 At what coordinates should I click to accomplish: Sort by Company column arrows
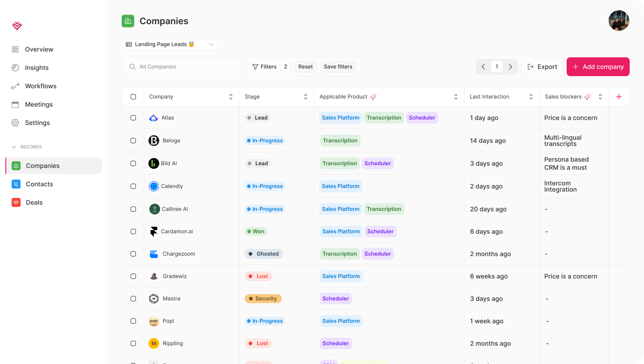click(x=231, y=97)
